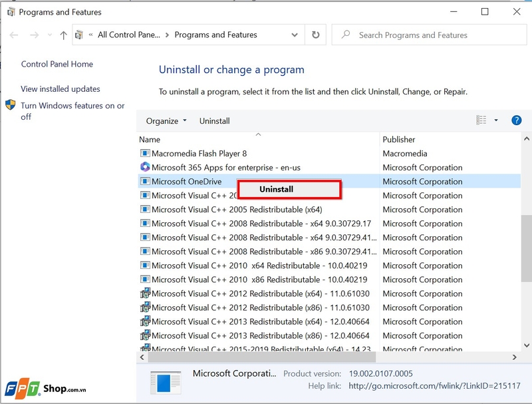This screenshot has width=532, height=404.
Task: Click the horizontal scrollbar thumb
Action: click(x=261, y=357)
